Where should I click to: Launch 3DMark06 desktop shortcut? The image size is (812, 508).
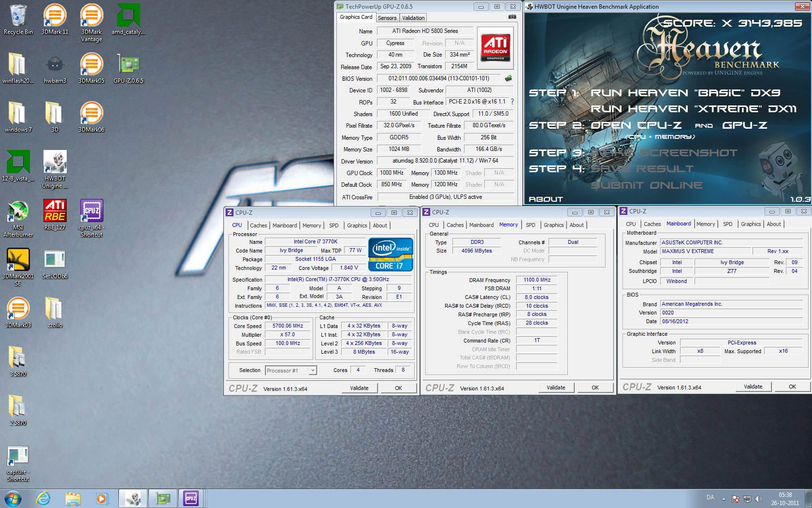pos(91,117)
